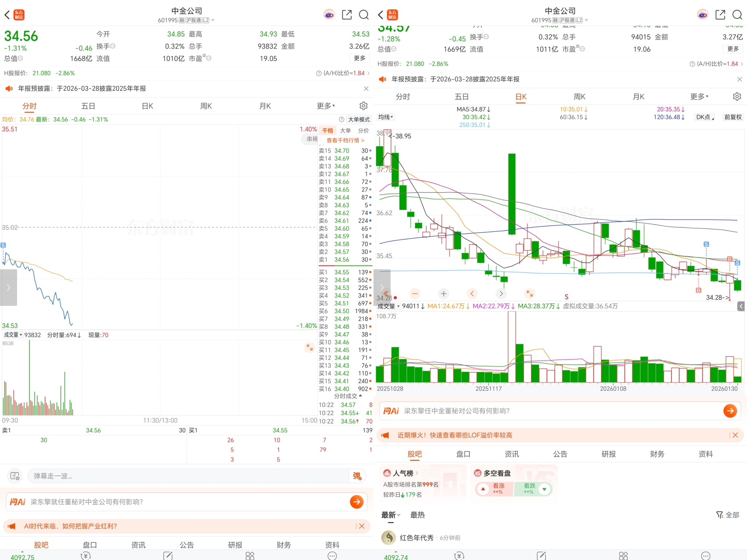Screen dimensions: 747x560
Task: Tap the share icon in right panel header
Action: pos(720,15)
